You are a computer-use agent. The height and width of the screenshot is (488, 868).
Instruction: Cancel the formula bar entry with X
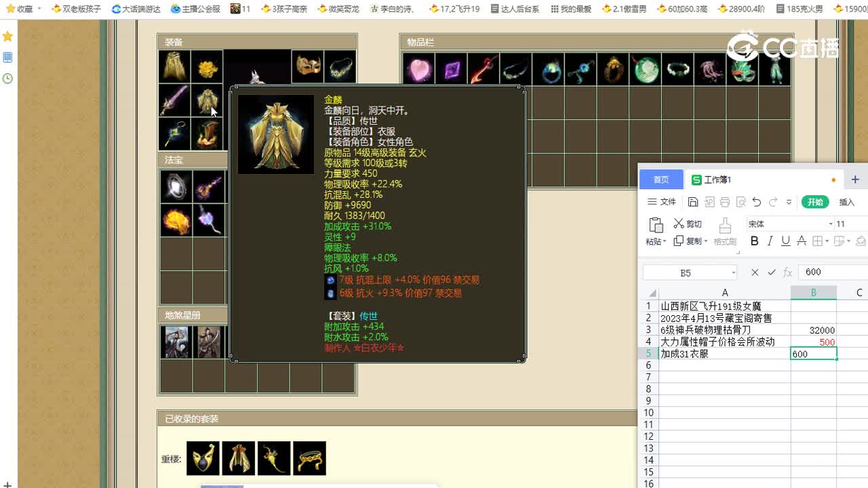click(755, 272)
